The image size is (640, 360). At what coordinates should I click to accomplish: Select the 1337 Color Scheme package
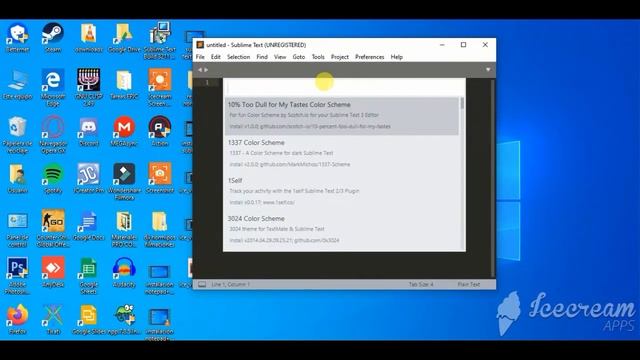click(x=342, y=153)
